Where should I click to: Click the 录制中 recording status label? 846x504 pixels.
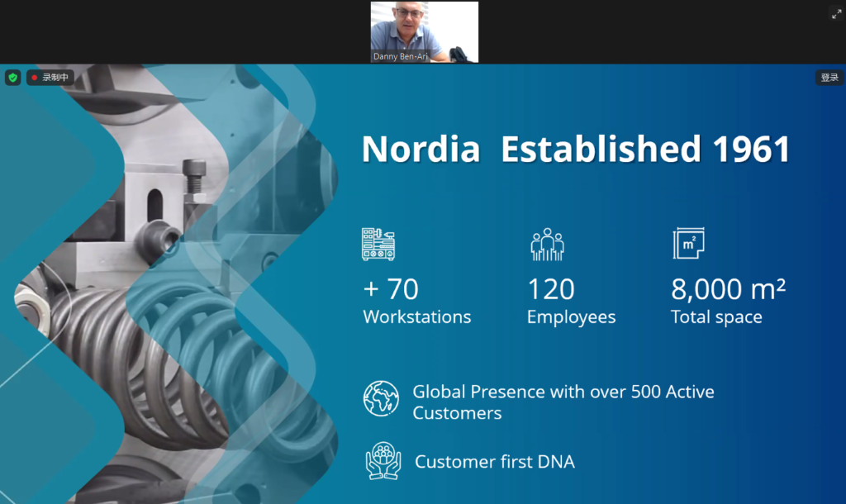[57, 78]
